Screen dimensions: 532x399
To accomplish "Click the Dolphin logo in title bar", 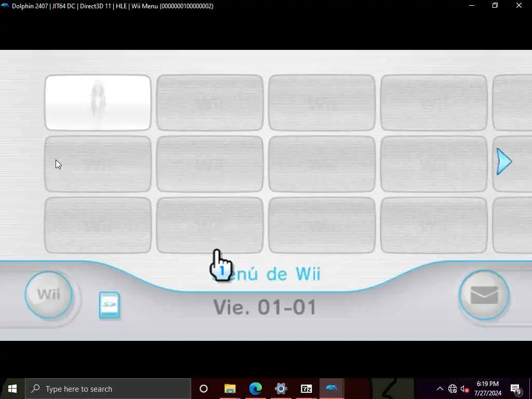I will (5, 6).
